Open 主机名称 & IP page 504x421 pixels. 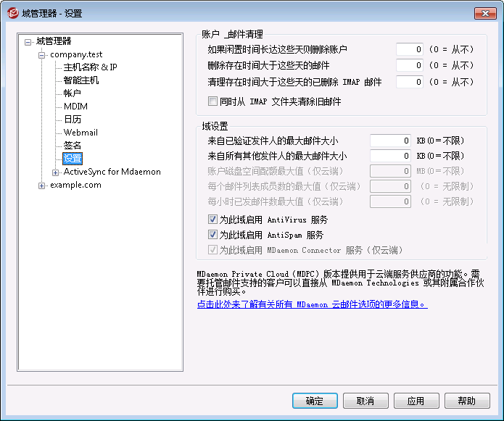click(x=91, y=67)
